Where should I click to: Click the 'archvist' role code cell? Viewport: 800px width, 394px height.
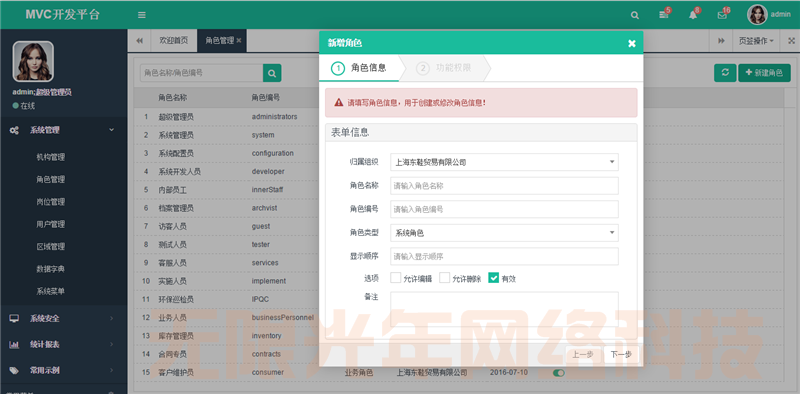pos(264,208)
